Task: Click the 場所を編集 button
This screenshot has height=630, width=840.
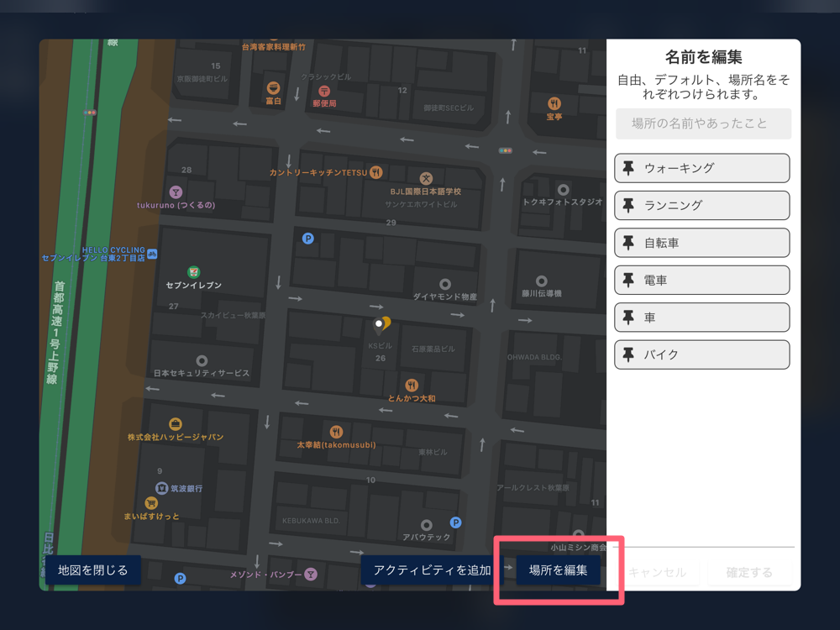Action: [558, 570]
